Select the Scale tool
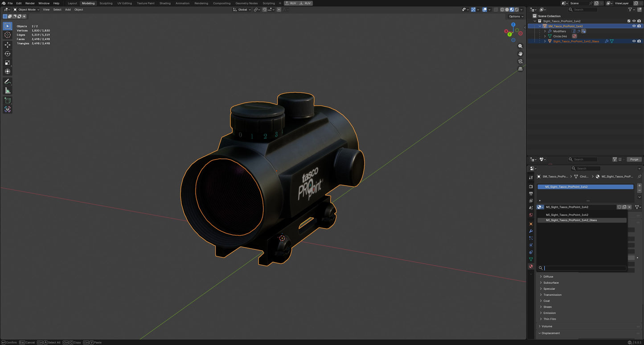The image size is (644, 345). 8,62
